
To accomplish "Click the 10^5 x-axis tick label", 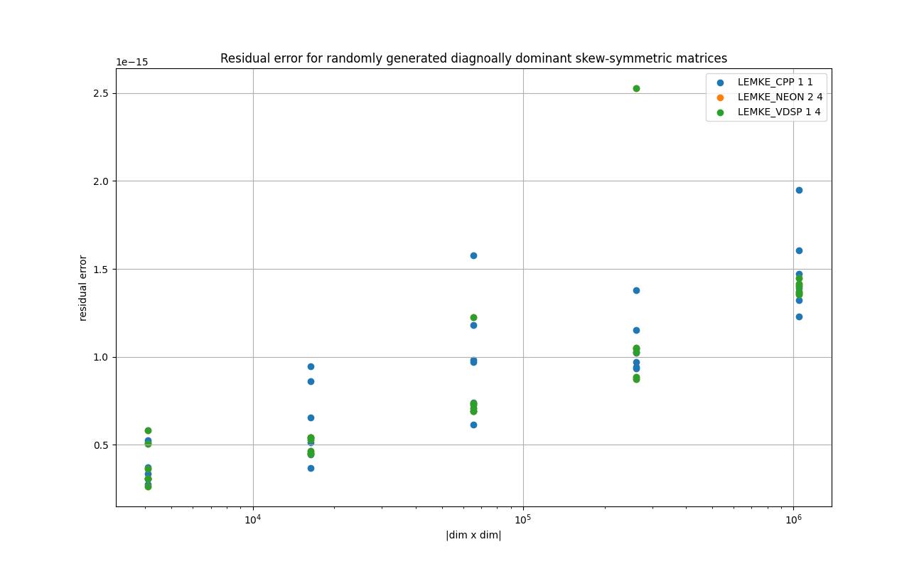I will (x=523, y=519).
